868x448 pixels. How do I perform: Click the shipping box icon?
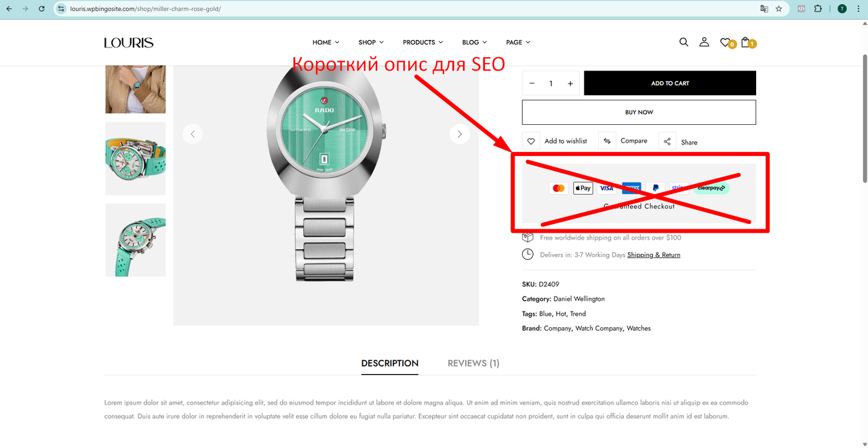click(528, 237)
